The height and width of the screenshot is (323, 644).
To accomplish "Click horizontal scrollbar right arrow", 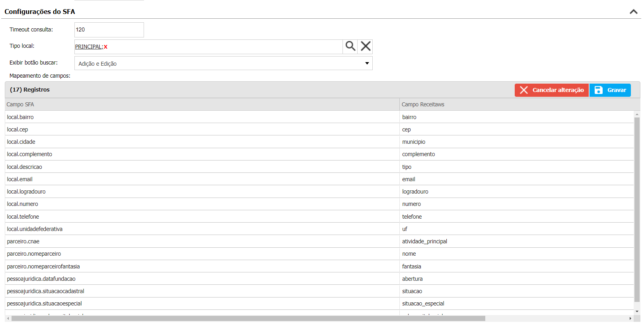I will [630, 319].
